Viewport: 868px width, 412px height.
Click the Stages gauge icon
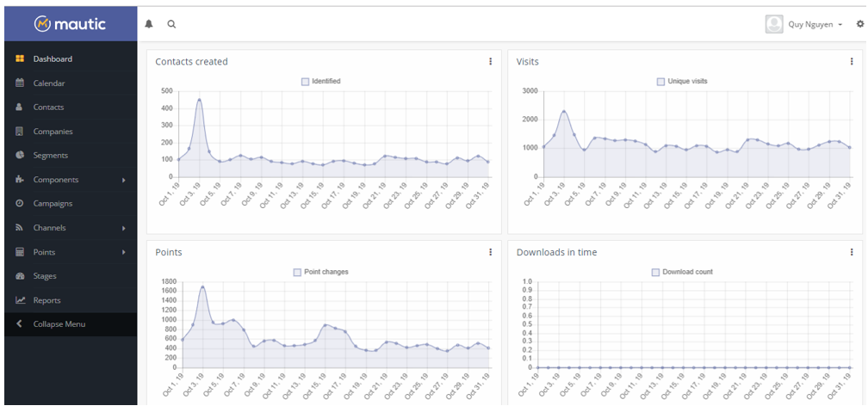pyautogui.click(x=20, y=276)
